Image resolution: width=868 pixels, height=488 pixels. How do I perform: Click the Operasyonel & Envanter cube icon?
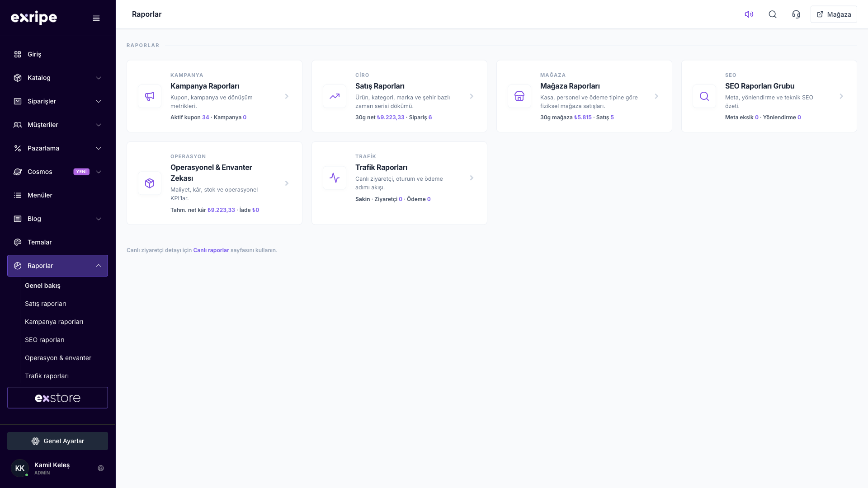point(150,183)
